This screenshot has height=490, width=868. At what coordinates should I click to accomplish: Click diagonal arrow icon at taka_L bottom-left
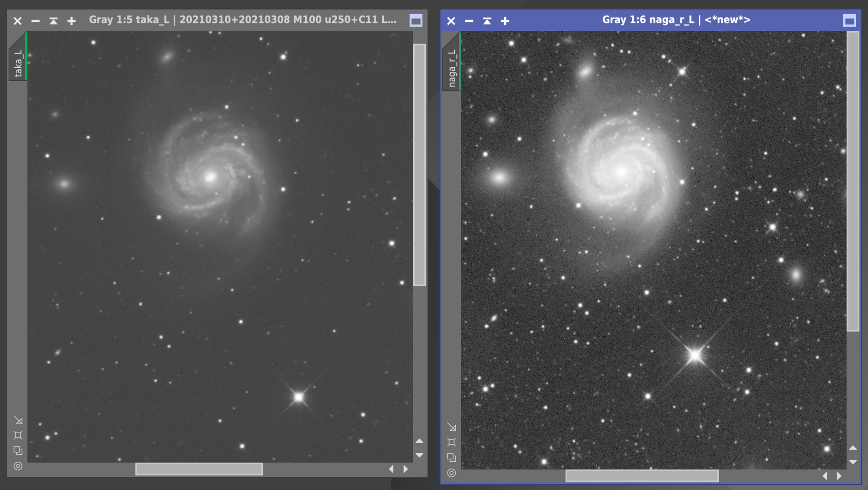pyautogui.click(x=18, y=420)
